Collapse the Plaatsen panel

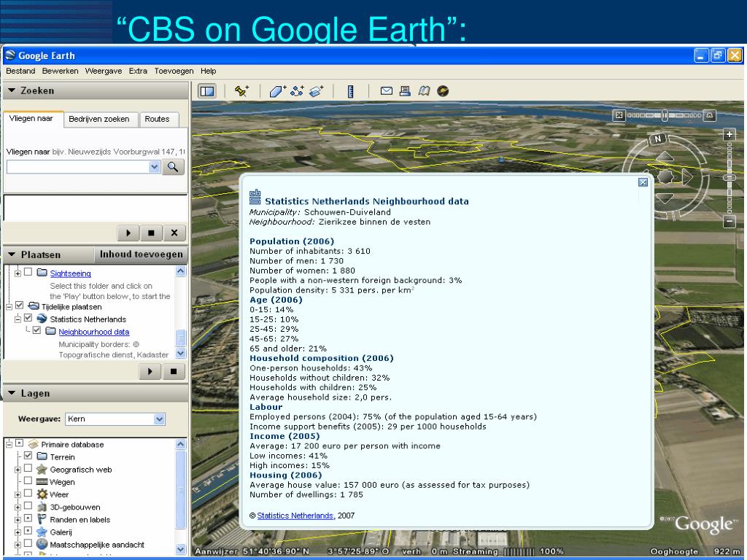12,254
